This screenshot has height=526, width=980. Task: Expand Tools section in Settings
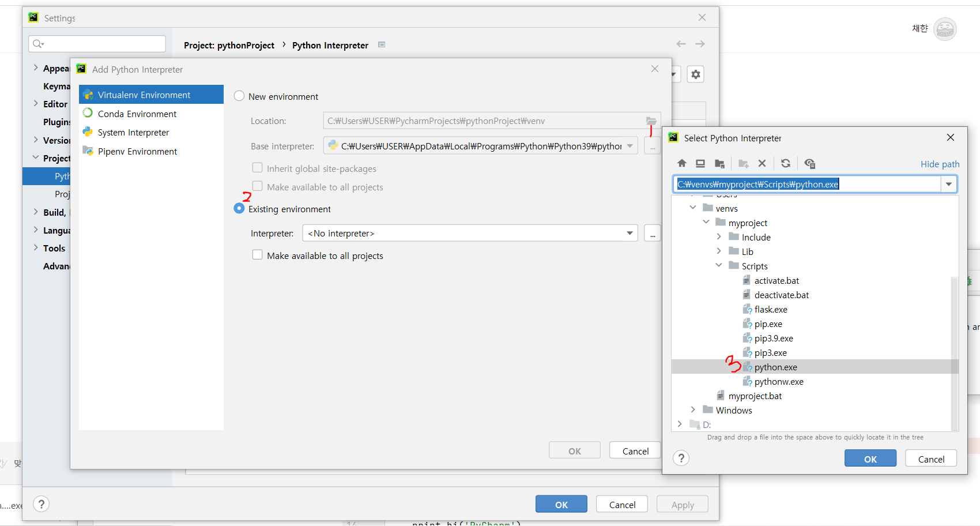click(x=36, y=248)
